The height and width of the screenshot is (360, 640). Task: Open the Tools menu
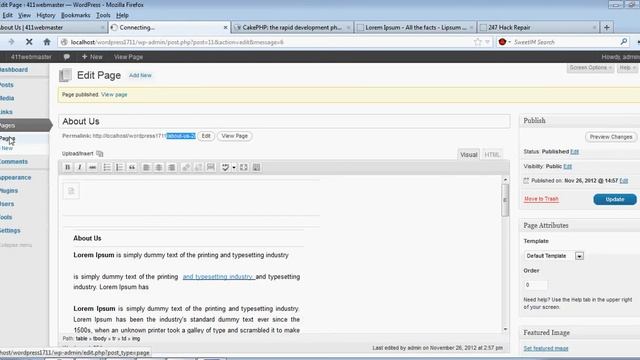tap(103, 15)
